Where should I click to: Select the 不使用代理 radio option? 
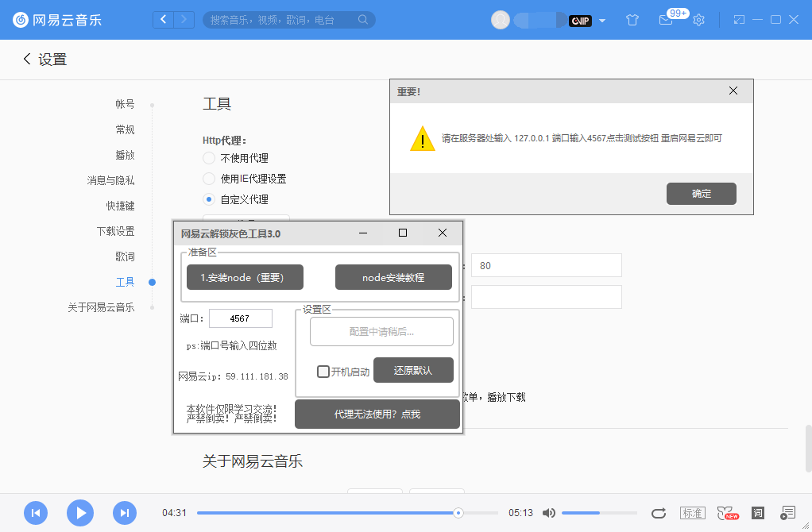(209, 158)
